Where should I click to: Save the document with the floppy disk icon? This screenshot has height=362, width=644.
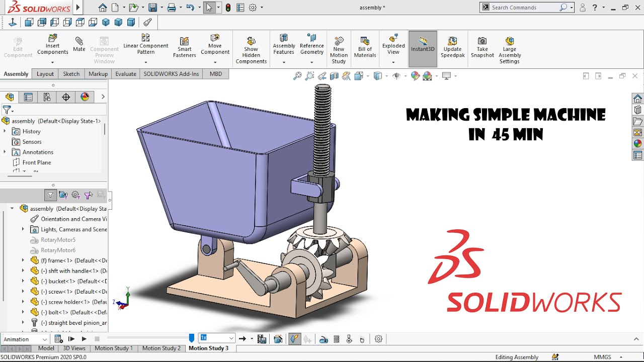(152, 8)
